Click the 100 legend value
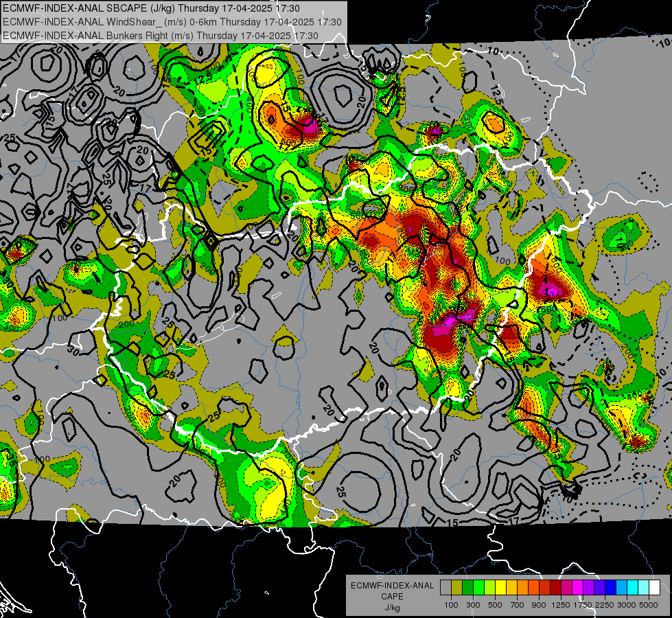Screen dimensions: 672x618 point(451,605)
